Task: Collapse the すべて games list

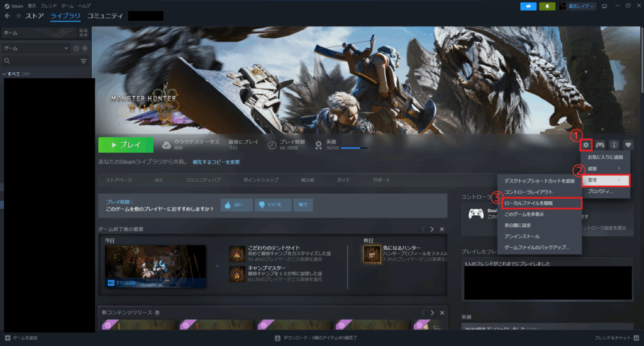Action: coord(4,74)
